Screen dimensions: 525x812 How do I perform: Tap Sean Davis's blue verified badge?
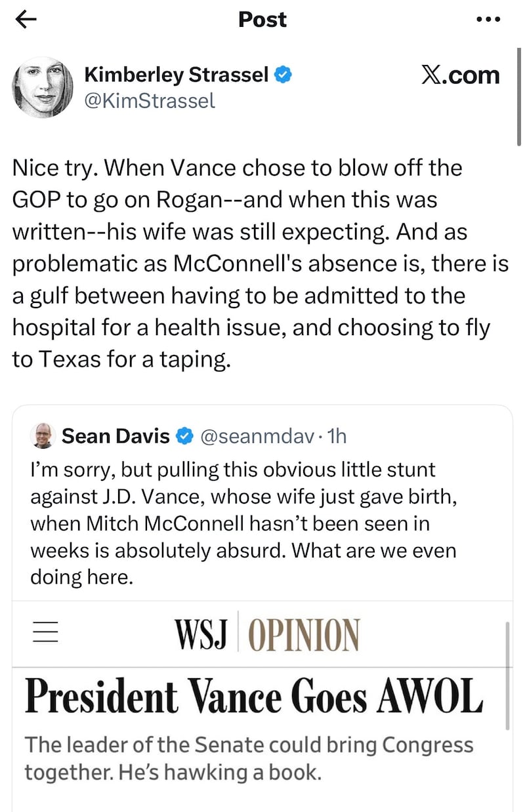pos(185,436)
